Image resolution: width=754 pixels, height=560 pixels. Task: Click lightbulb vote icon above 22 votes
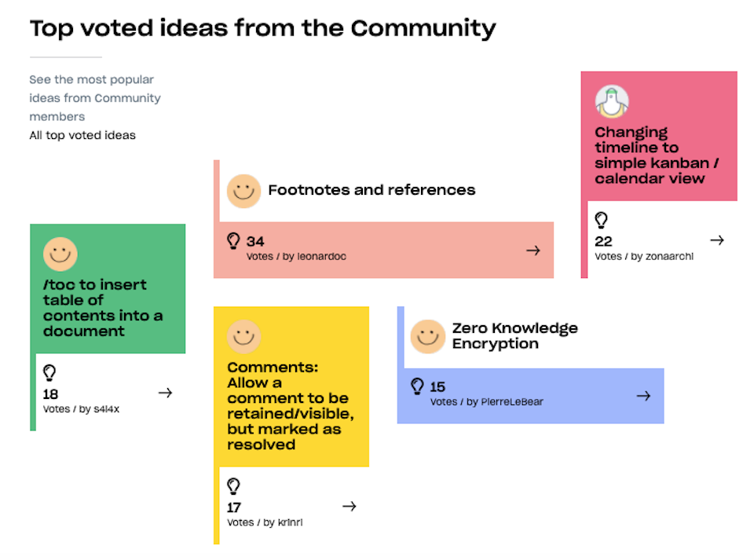(602, 220)
